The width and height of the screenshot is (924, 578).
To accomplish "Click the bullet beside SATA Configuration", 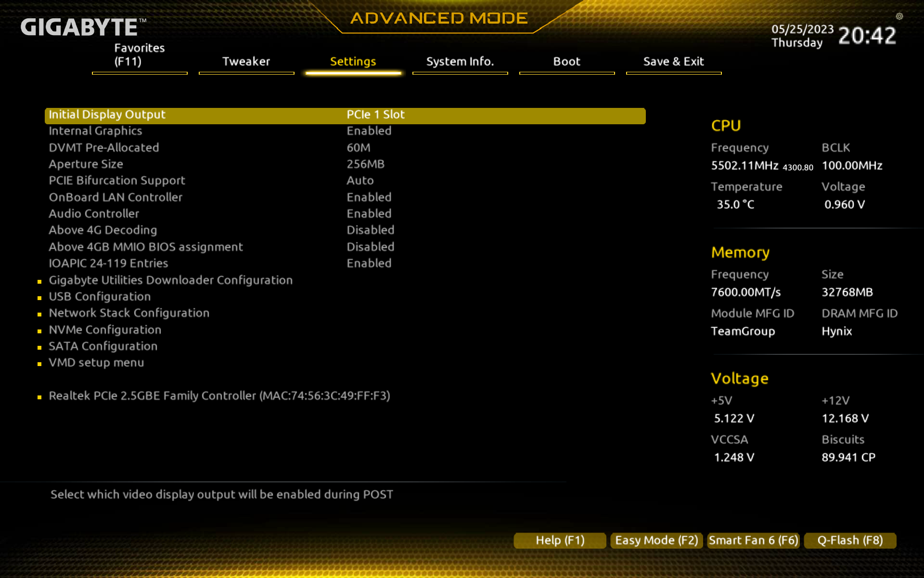I will click(x=39, y=348).
